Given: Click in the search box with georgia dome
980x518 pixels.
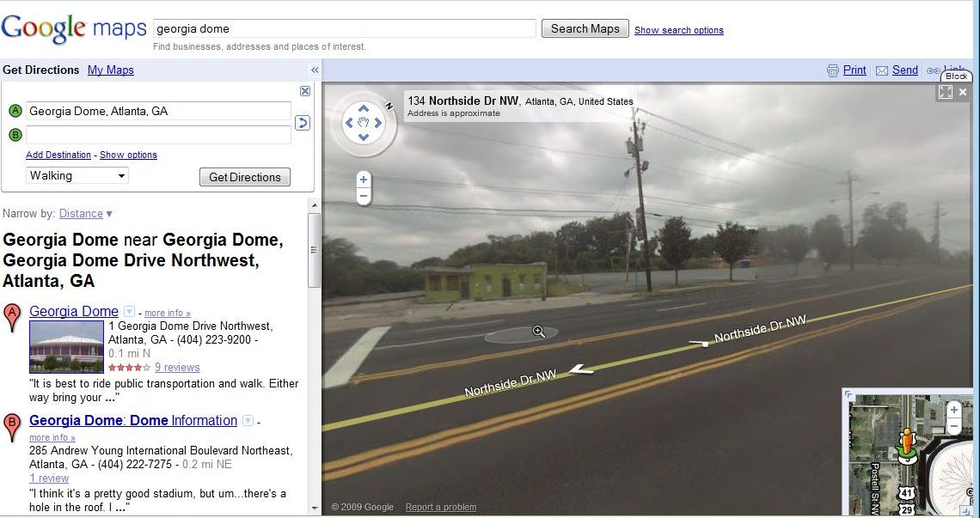Looking at the screenshot, I should pyautogui.click(x=345, y=28).
